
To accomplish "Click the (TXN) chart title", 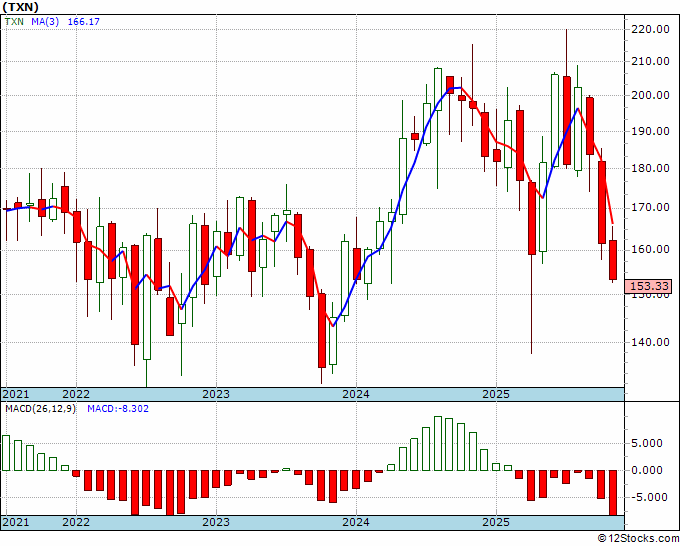I will [x=20, y=7].
